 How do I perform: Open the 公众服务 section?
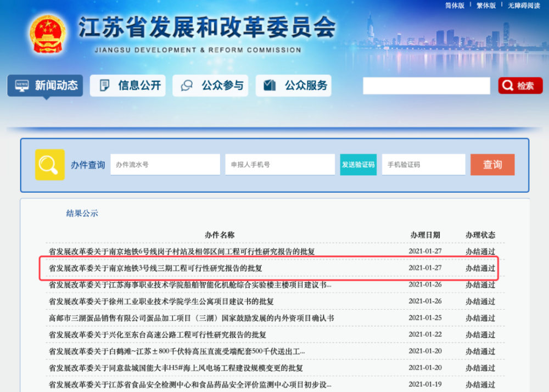(x=295, y=86)
